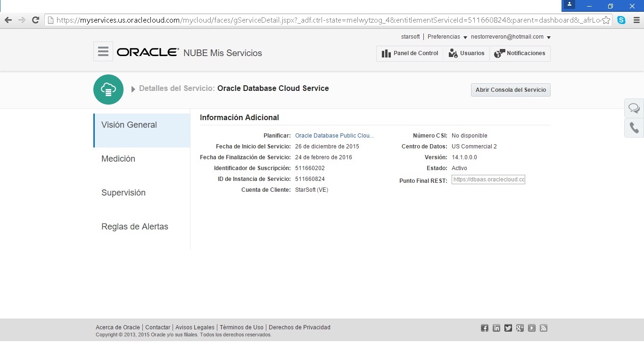
Task: Go to Panel de Control
Action: pyautogui.click(x=410, y=53)
